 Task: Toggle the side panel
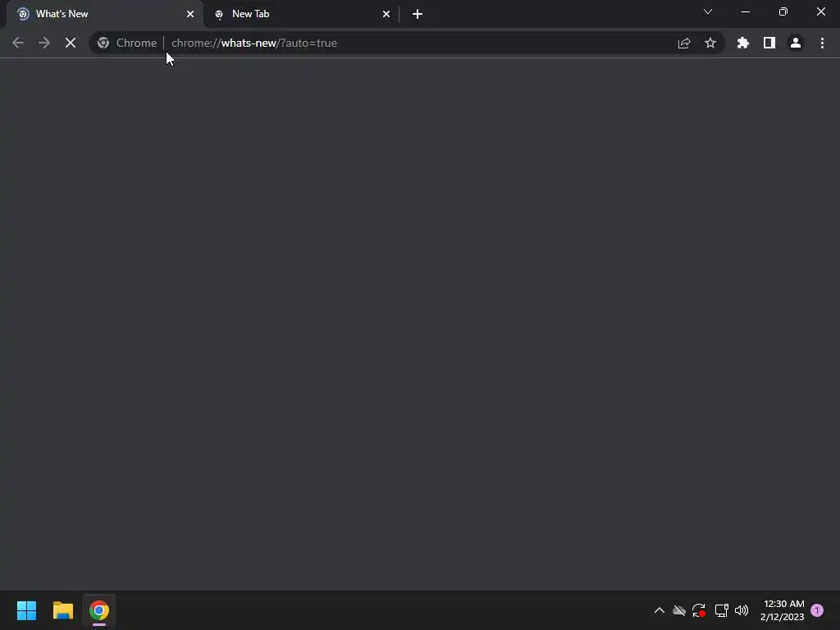(x=769, y=43)
